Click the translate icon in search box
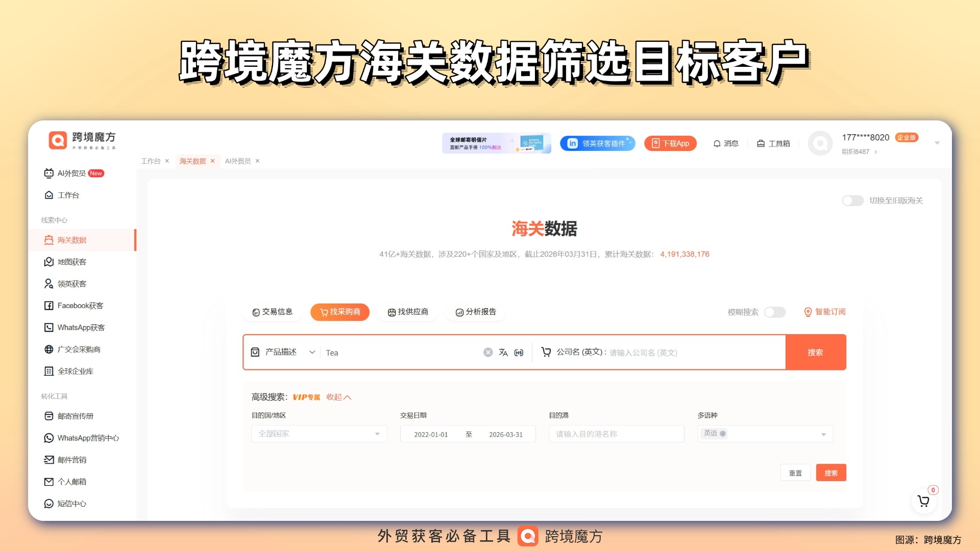This screenshot has width=980, height=551. (503, 353)
